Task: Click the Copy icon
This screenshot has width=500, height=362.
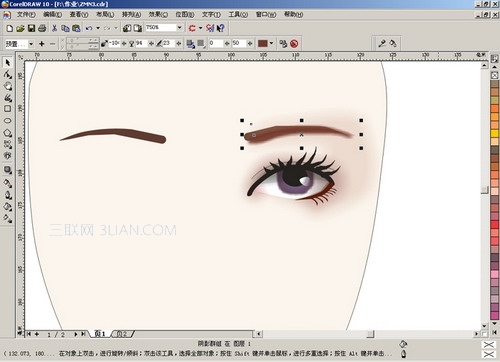Action: tap(65, 28)
